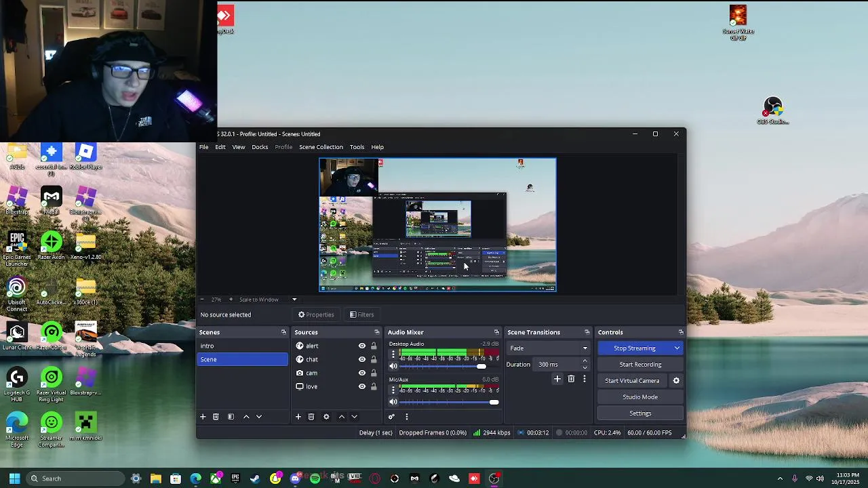868x488 pixels.
Task: Add a new source with the plus icon
Action: click(298, 417)
